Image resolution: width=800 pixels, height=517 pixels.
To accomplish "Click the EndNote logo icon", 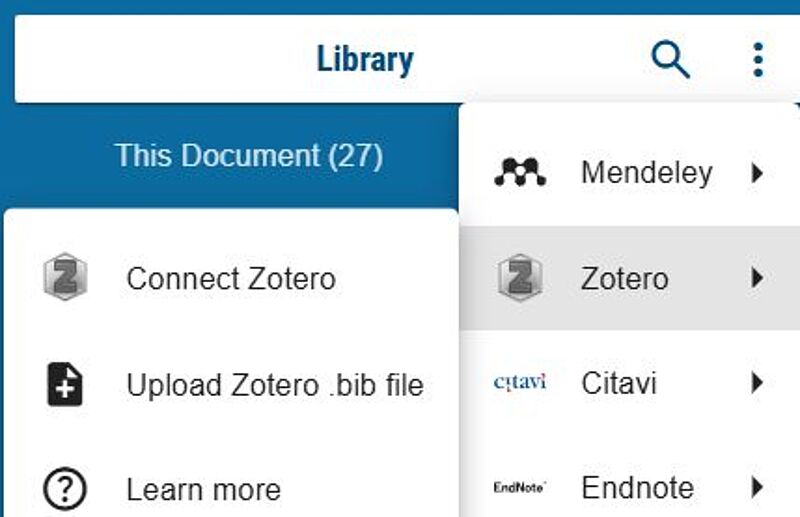I will pyautogui.click(x=520, y=488).
